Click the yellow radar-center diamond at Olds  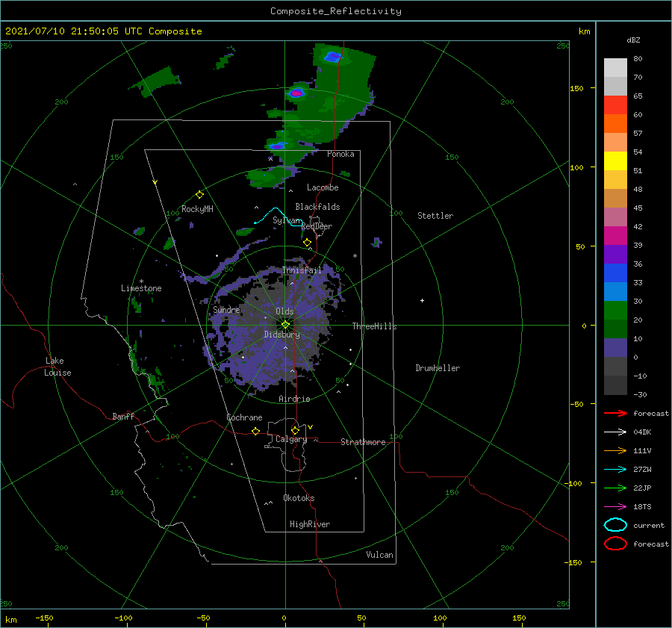tap(285, 325)
